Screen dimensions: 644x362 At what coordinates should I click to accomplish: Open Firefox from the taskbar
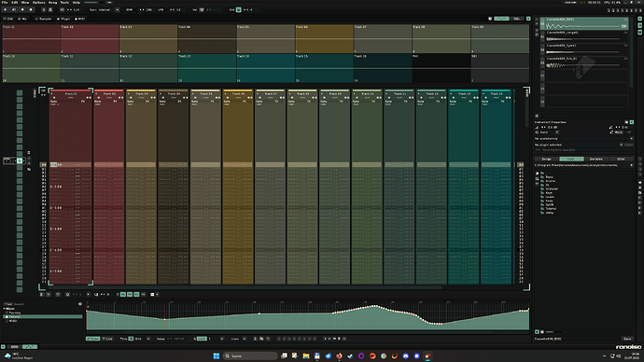coord(339,355)
